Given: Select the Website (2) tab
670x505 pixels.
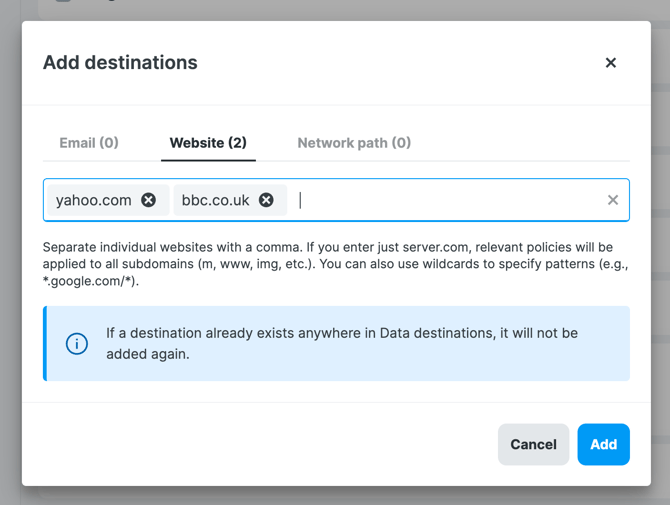Looking at the screenshot, I should point(208,143).
